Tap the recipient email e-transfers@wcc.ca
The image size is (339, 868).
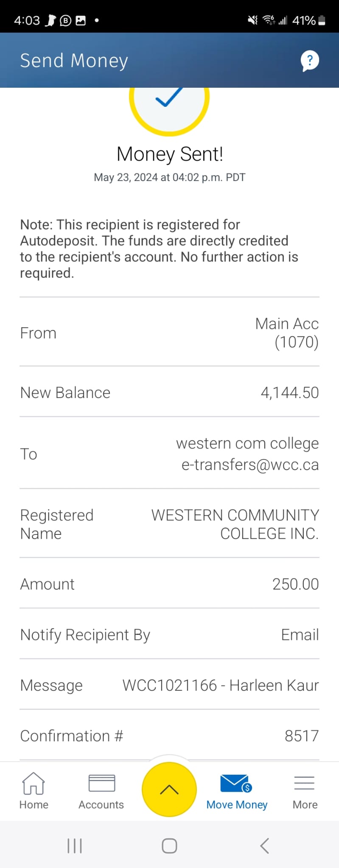250,465
